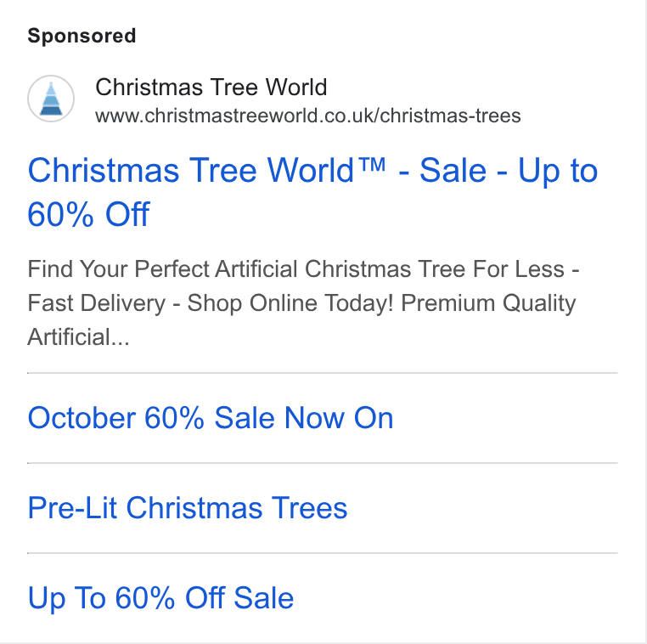Viewport: 647px width, 644px height.
Task: Click the truncated "Artificial..." description ending
Action: point(78,336)
